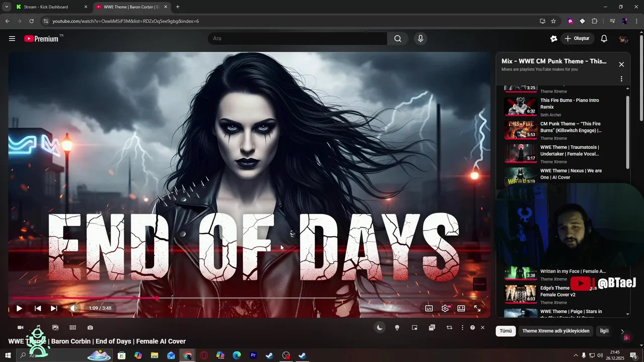Close the Mix playlist panel
This screenshot has height=362, width=644.
coord(621,64)
